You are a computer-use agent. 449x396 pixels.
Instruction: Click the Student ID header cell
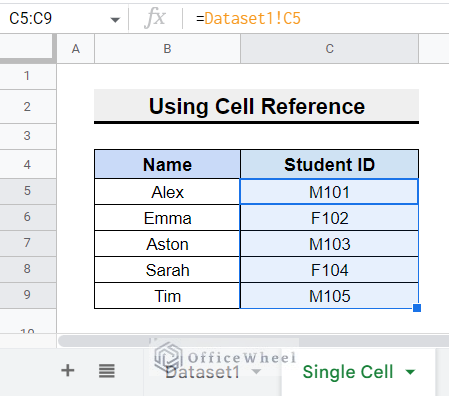pos(329,164)
